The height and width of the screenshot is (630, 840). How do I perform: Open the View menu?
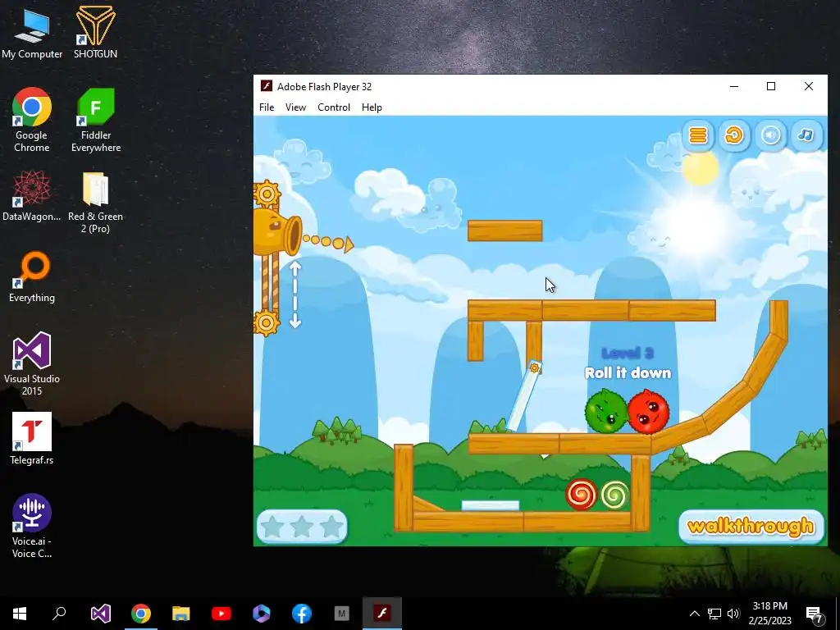(295, 107)
